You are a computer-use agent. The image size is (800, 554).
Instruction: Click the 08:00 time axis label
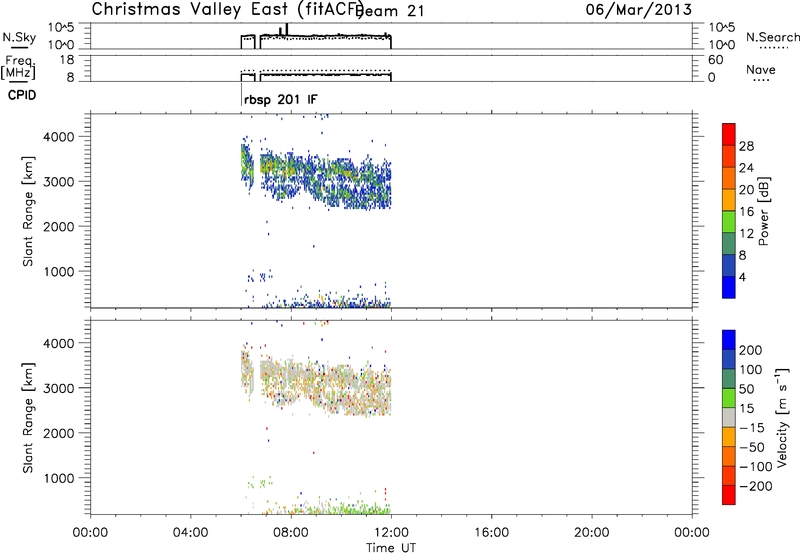coord(291,533)
